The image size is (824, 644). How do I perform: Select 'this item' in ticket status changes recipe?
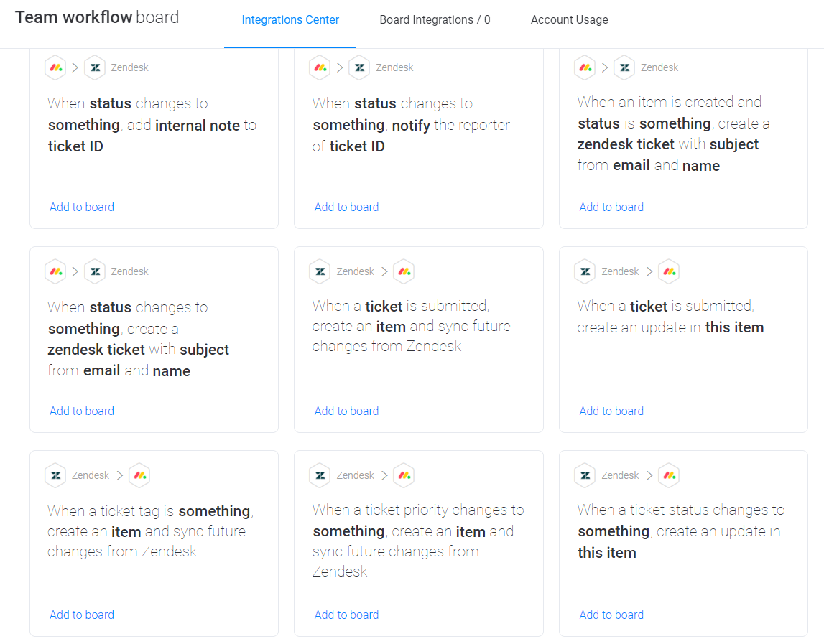(x=607, y=553)
